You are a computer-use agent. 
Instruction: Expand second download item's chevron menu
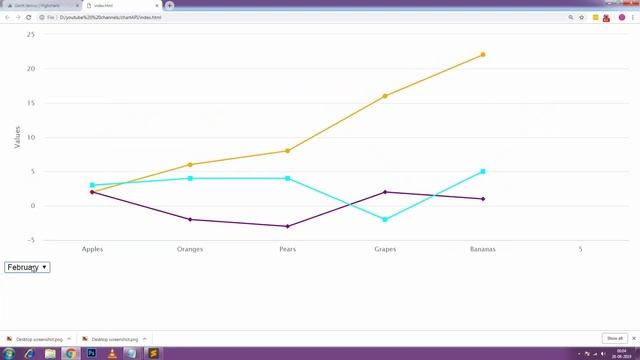tap(144, 339)
